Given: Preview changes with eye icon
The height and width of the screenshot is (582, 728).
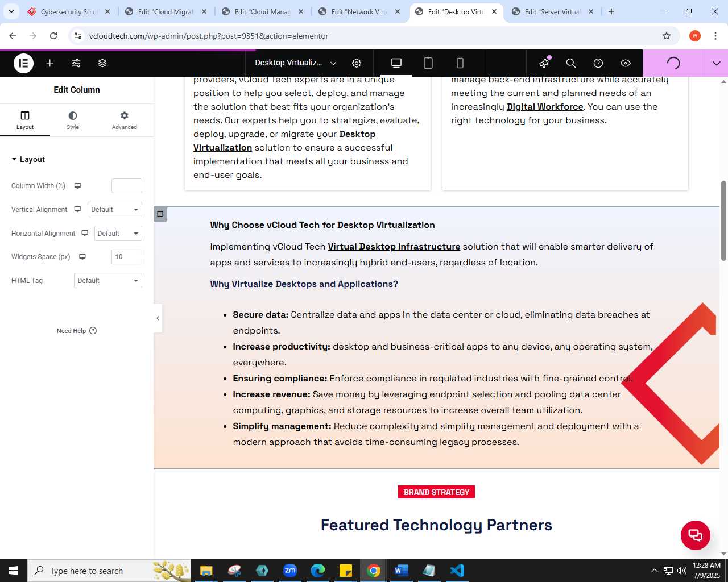Looking at the screenshot, I should [626, 63].
